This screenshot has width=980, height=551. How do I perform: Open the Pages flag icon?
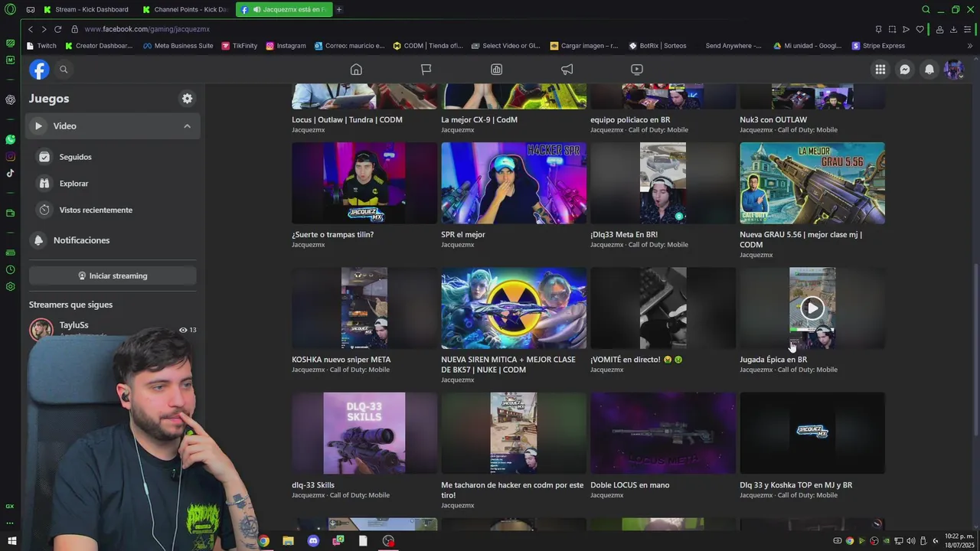(x=426, y=70)
